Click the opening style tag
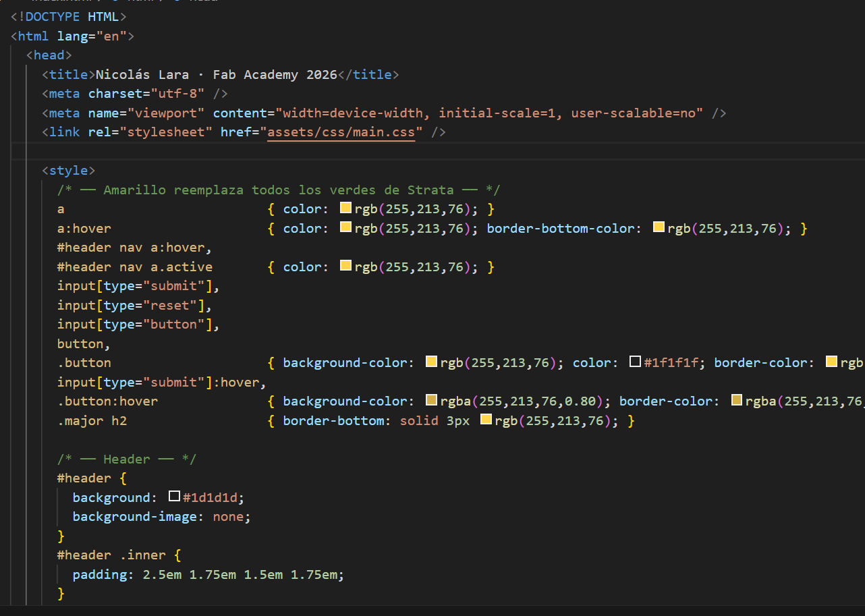Image resolution: width=865 pixels, height=616 pixels. click(68, 171)
